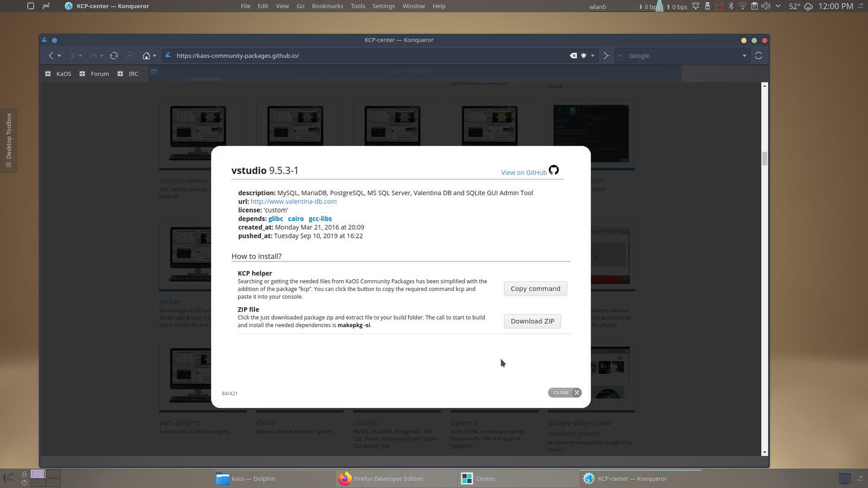Switch to Croeso in the taskbar
The image size is (868, 488).
[518, 478]
